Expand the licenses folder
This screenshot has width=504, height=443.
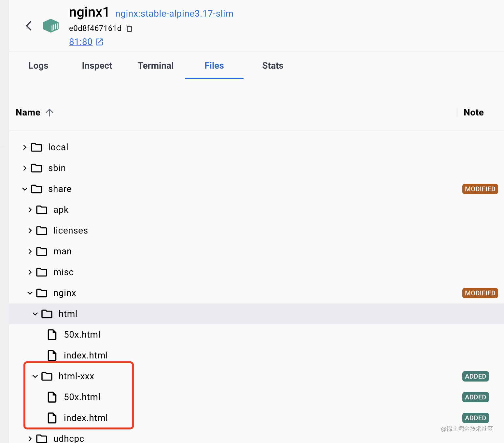coord(30,231)
